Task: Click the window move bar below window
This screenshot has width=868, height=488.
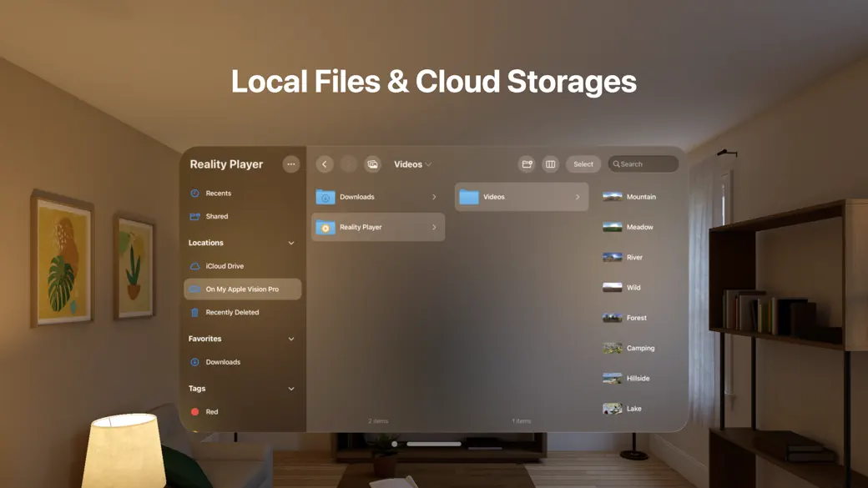Action: click(x=434, y=444)
